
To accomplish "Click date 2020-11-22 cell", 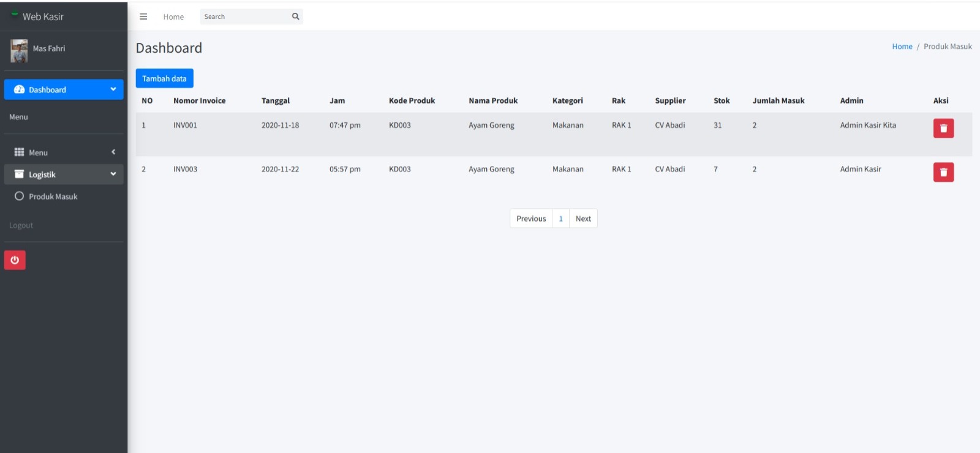I will (x=280, y=169).
